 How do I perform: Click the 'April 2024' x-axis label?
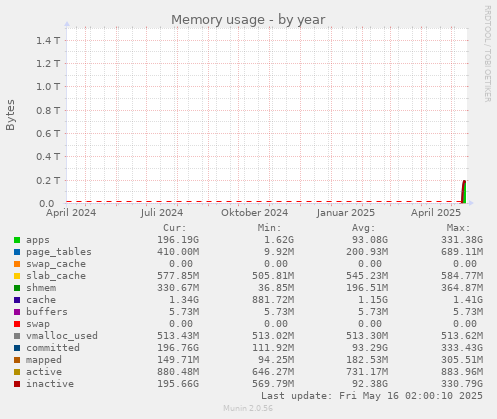tap(71, 213)
